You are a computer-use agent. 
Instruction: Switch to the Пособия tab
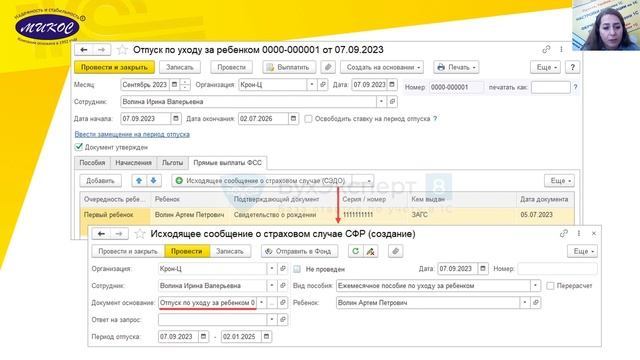92,162
